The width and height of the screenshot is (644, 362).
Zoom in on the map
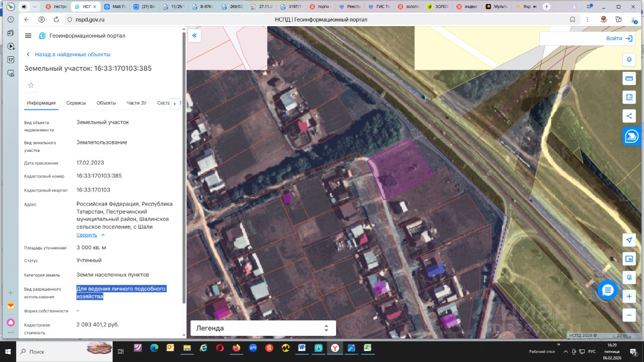click(x=628, y=297)
